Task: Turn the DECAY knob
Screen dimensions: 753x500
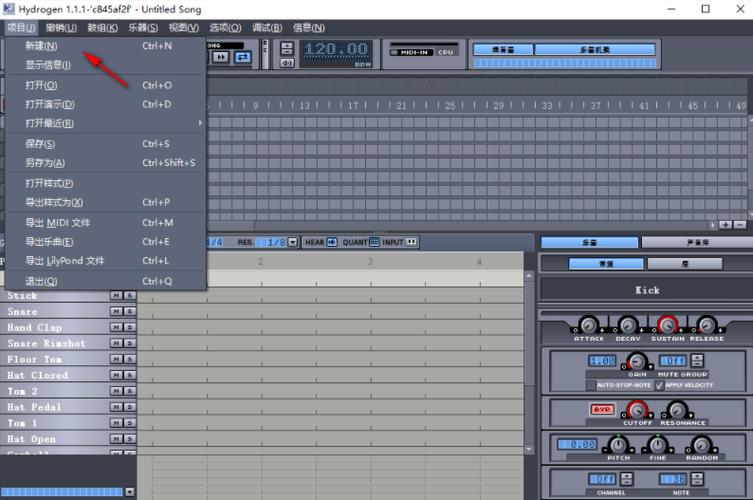Action: pos(628,325)
